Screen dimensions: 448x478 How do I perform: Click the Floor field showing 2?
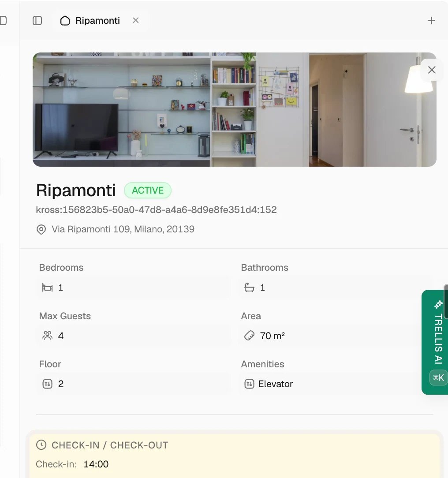[134, 384]
